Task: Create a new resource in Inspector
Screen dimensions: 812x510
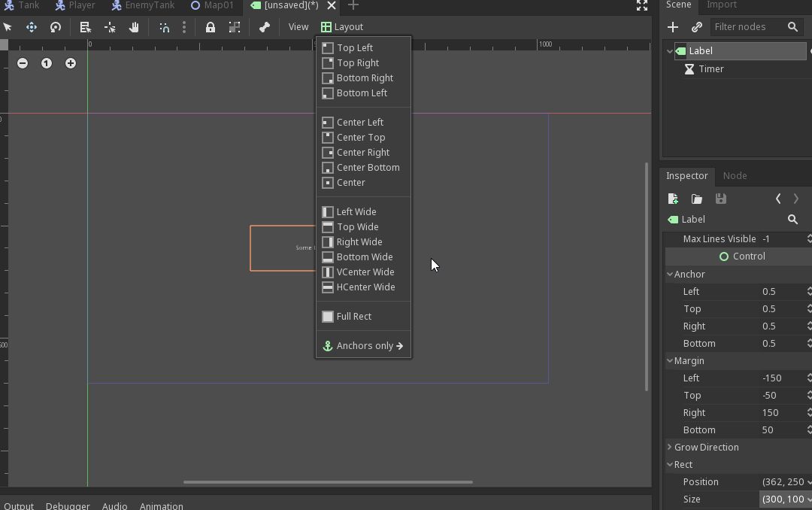Action: point(673,199)
